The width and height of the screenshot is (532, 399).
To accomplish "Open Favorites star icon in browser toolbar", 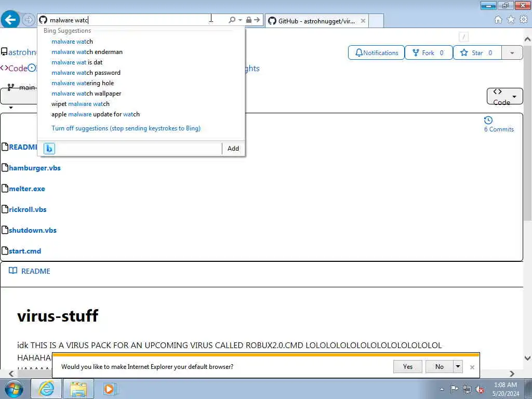I will click(x=511, y=20).
